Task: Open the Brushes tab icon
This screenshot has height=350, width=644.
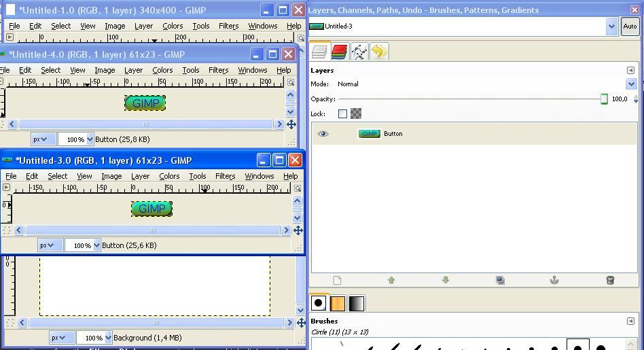Action: click(319, 303)
